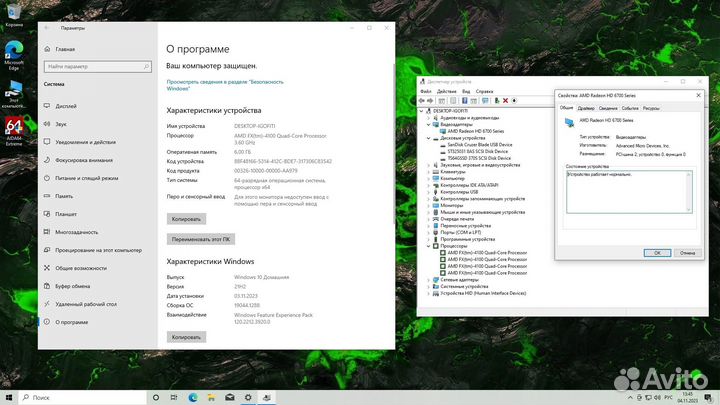Screen dimensions: 720x405
Task: Open the Windows Start button on taskbar
Action: [x=10, y=397]
